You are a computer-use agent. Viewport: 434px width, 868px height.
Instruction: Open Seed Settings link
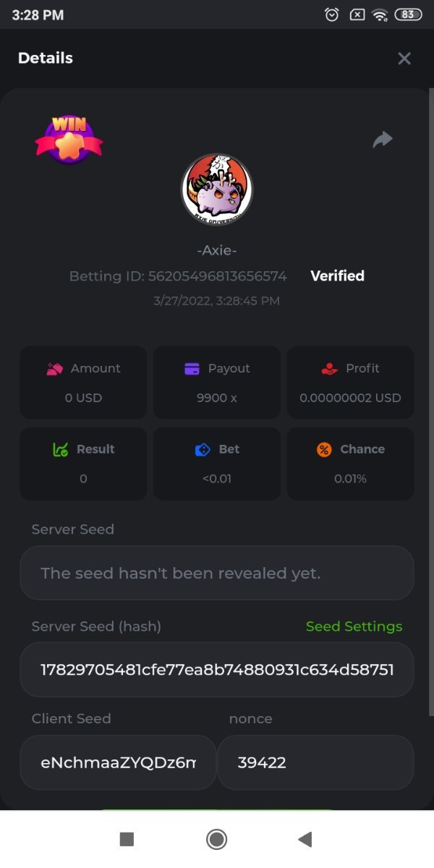[354, 626]
